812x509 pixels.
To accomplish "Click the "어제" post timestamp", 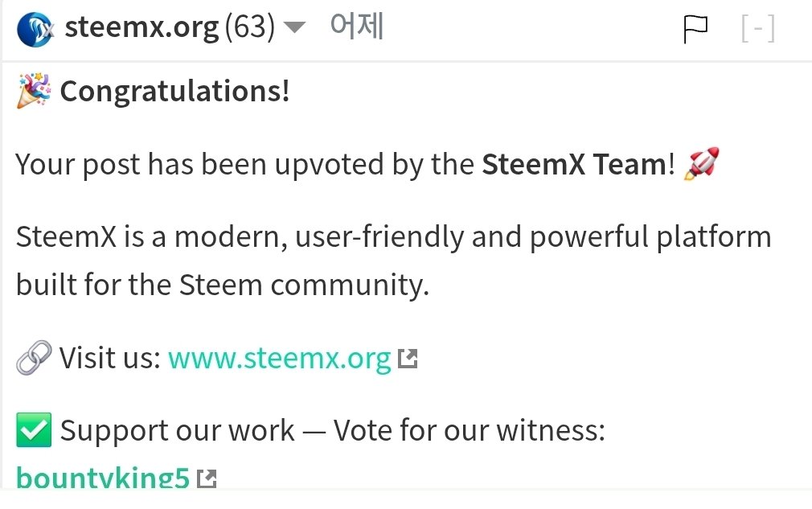I will (x=356, y=27).
